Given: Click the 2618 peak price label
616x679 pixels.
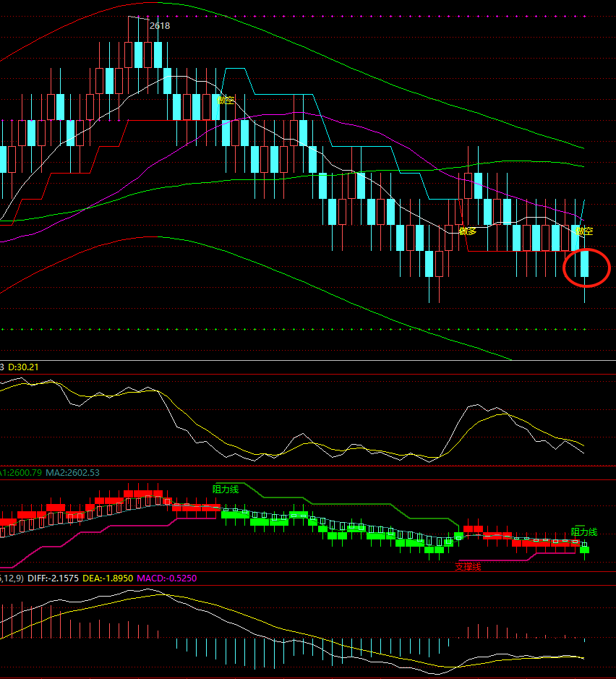Looking at the screenshot, I should click(x=160, y=26).
